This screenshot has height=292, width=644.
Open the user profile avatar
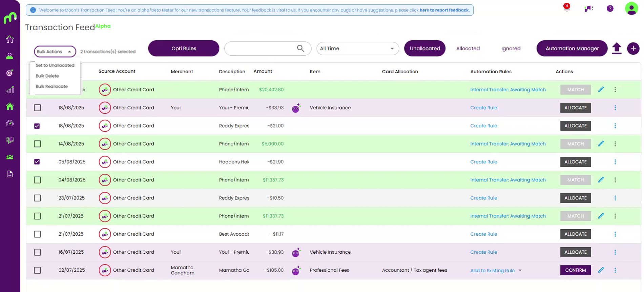click(631, 8)
